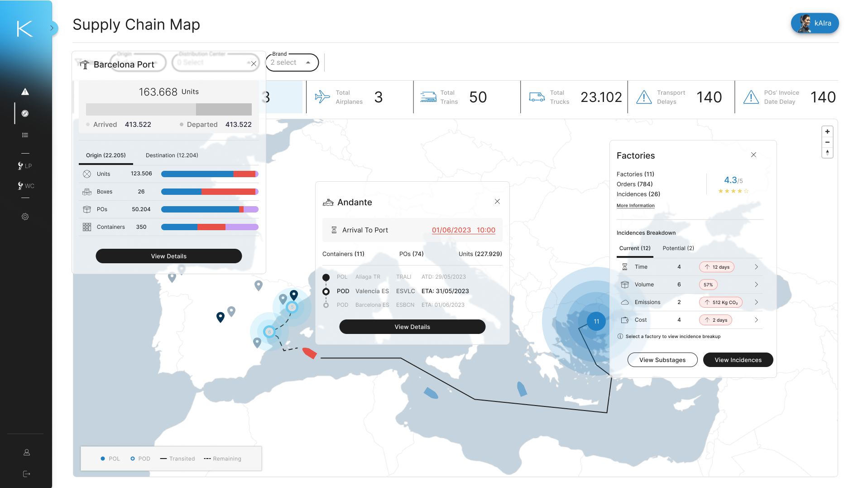
Task: Close the Andante ship panel
Action: (497, 202)
